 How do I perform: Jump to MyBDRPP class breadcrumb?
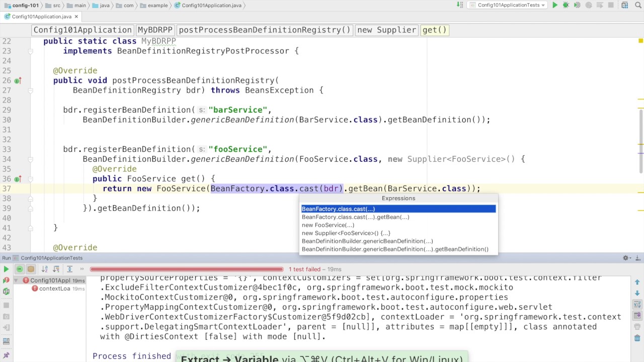pos(155,30)
